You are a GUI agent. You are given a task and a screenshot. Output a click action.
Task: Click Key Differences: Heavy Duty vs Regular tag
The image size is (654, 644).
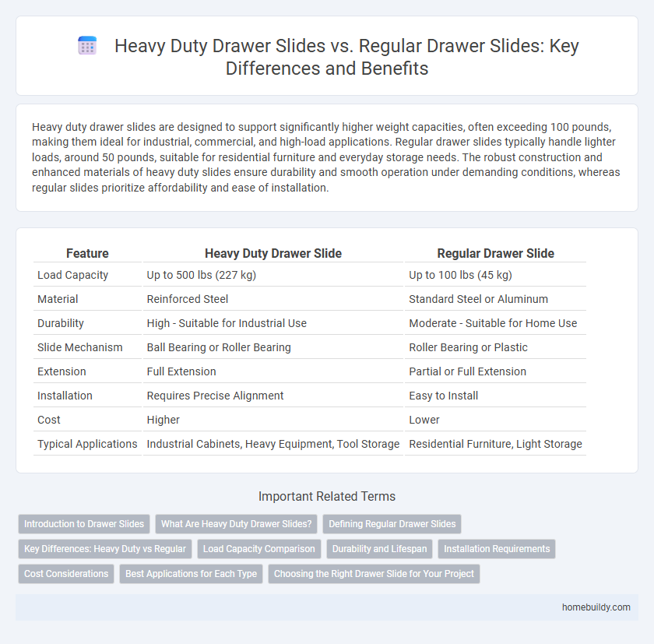tap(104, 549)
